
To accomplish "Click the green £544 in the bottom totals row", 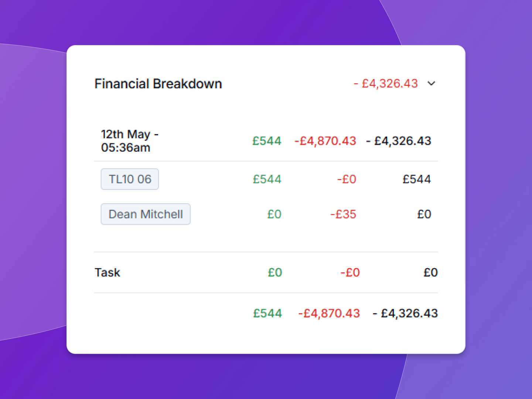I will tap(267, 313).
